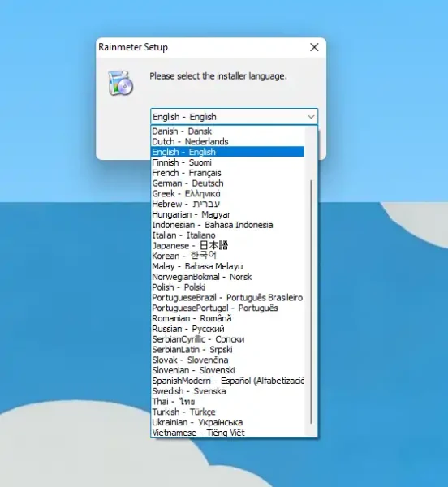Pick Greek - Ελληνικά option
The width and height of the screenshot is (448, 487).
227,193
